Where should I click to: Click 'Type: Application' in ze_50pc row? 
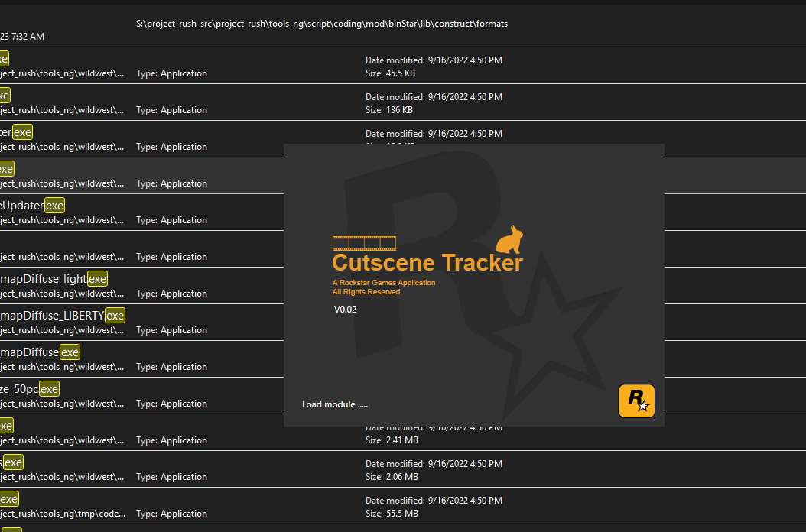tap(172, 404)
